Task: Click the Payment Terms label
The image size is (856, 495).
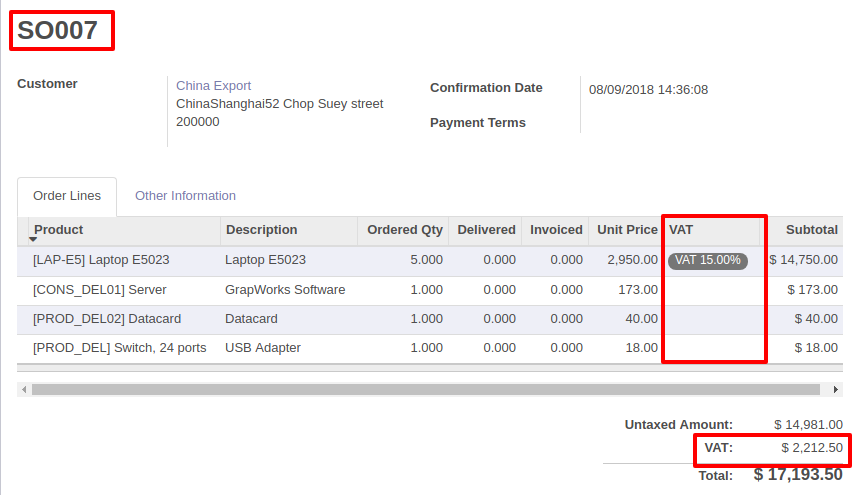Action: (478, 123)
